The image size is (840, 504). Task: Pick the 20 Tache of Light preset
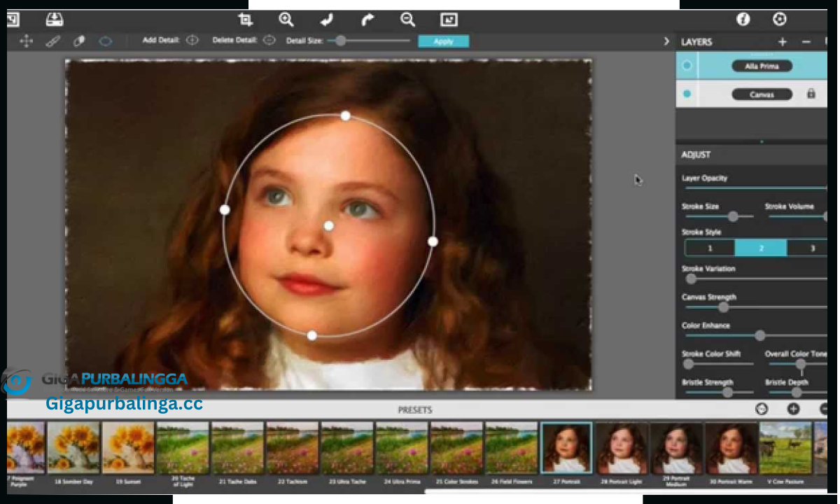183,447
